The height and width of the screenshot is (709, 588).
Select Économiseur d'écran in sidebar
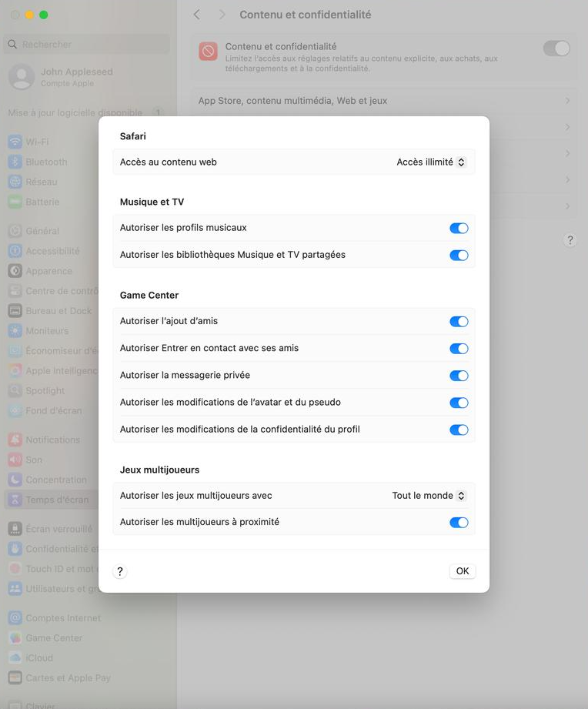52,351
